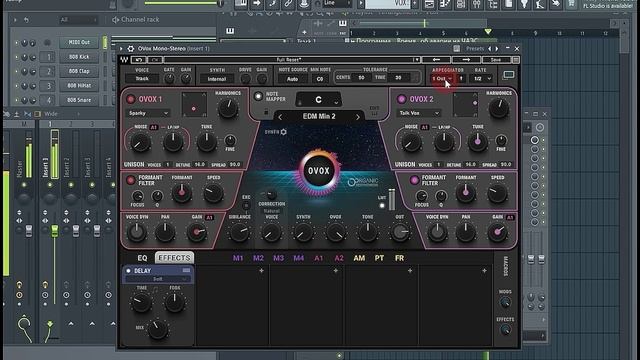Toggle OVOX 1 power button

tap(131, 99)
